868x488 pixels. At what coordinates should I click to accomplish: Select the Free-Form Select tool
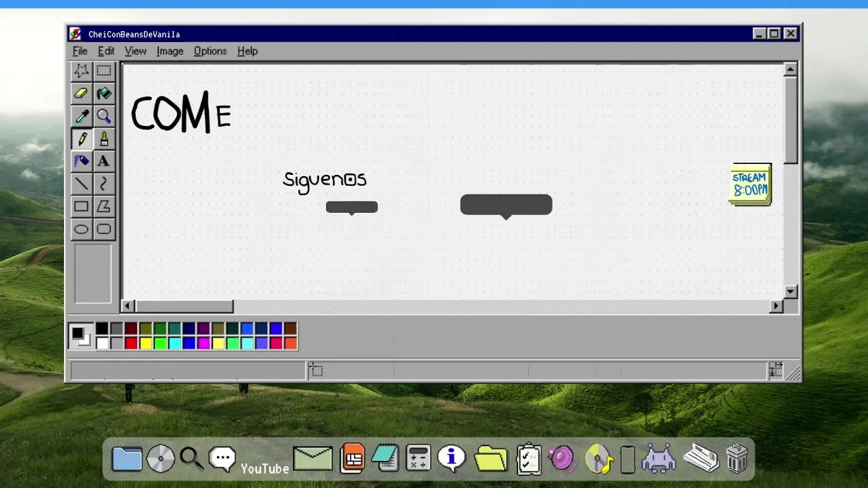[x=81, y=70]
